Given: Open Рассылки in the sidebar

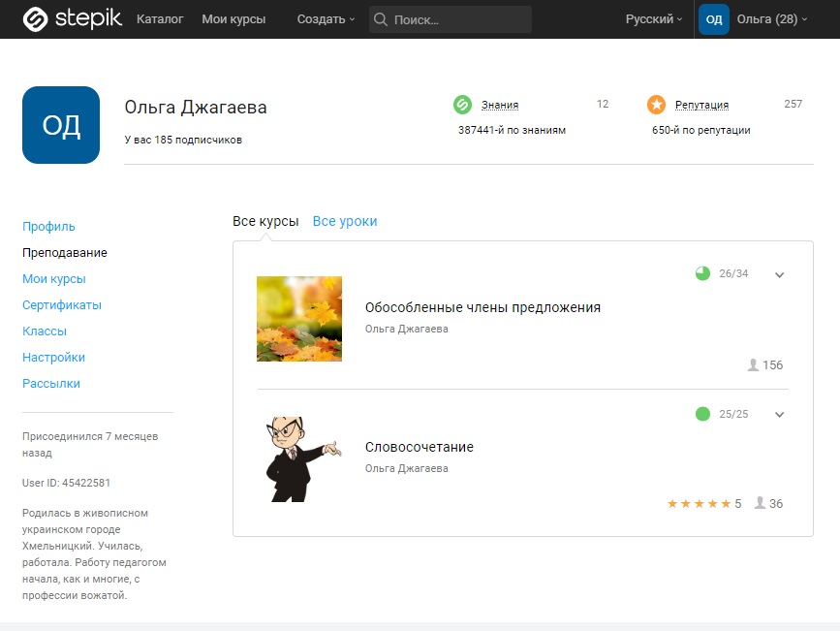Looking at the screenshot, I should (51, 383).
